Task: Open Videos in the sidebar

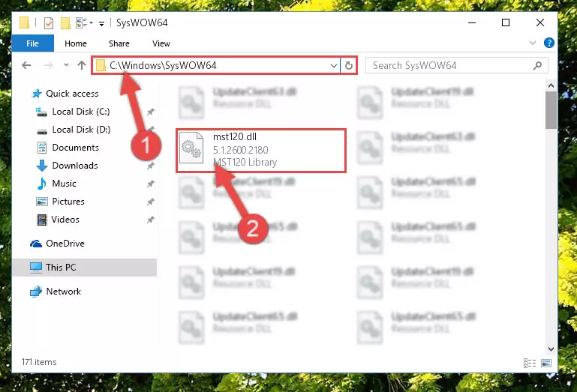Action: [x=65, y=220]
